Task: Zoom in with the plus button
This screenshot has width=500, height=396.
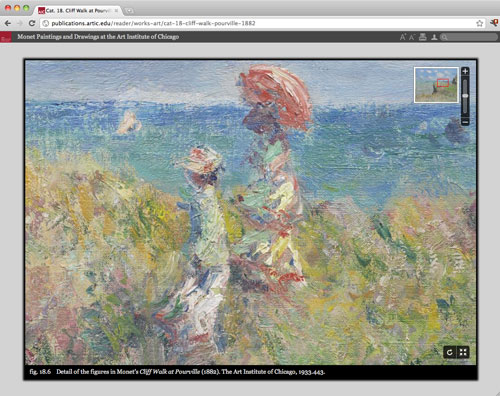Action: coord(465,71)
